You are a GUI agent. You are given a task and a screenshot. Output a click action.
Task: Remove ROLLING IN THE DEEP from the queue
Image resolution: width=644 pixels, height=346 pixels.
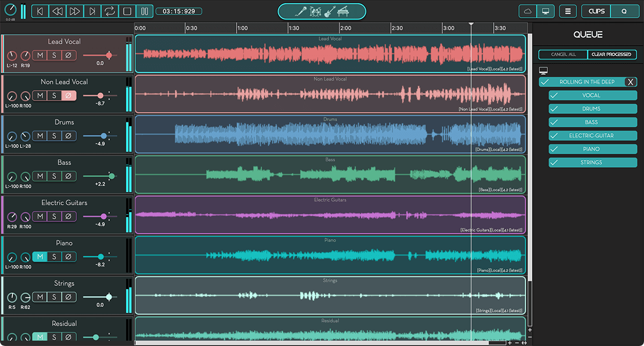tap(631, 82)
